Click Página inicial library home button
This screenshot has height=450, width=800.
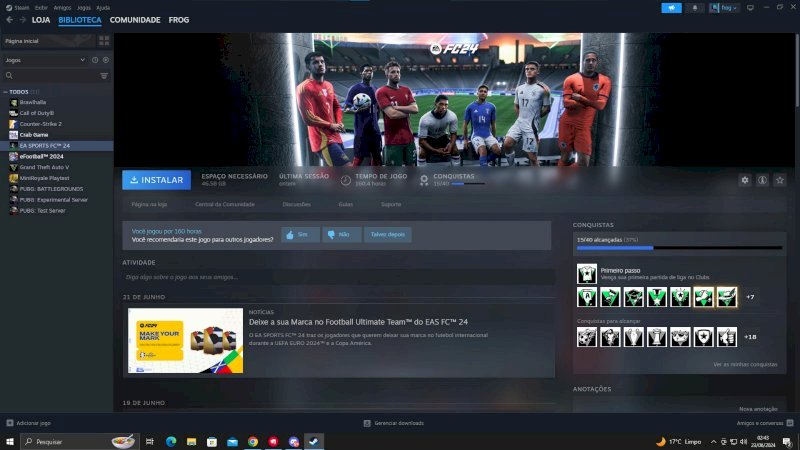49,41
